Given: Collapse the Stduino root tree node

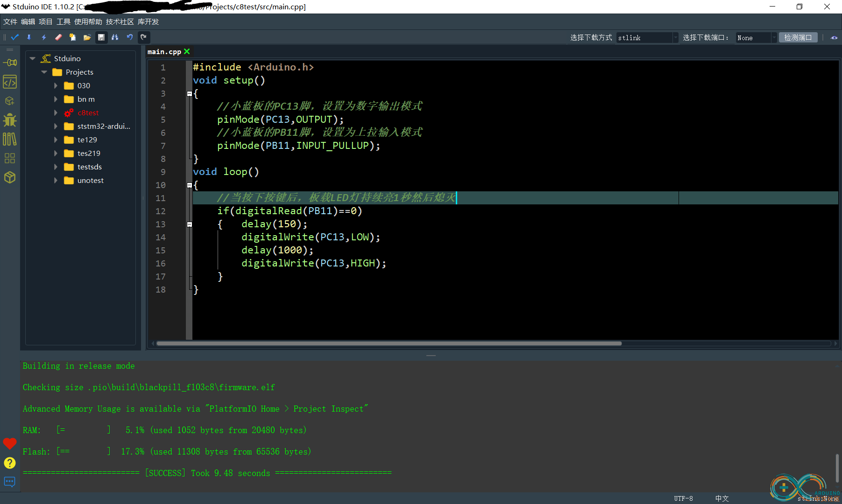Looking at the screenshot, I should [33, 58].
